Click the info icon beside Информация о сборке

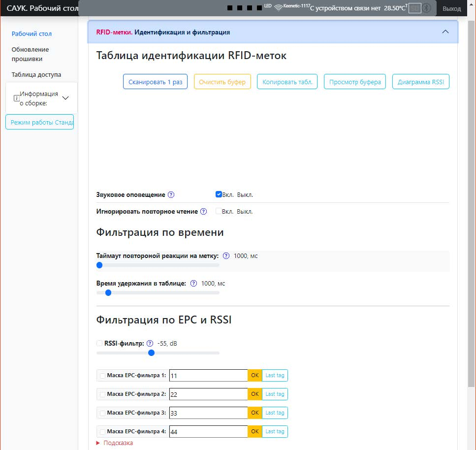coord(16,98)
